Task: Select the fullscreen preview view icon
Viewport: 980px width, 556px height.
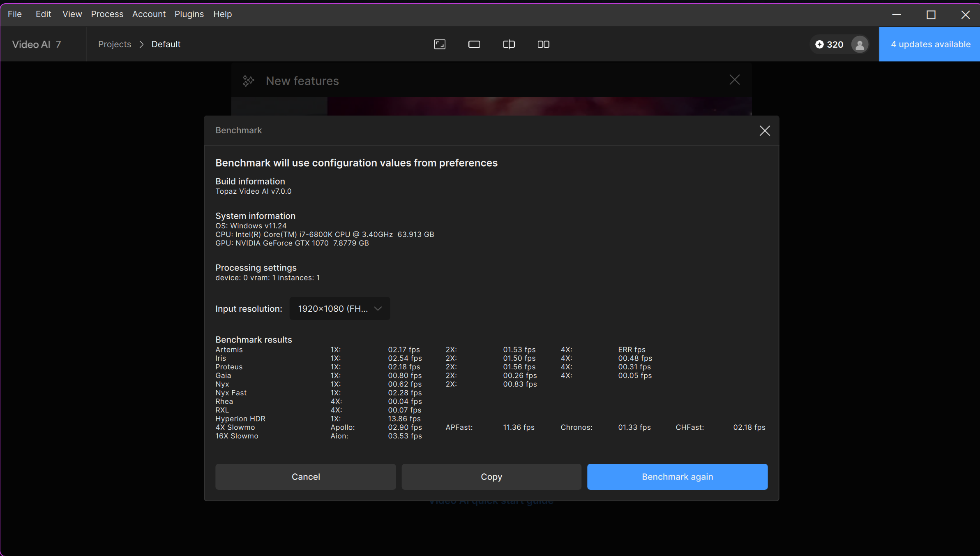Action: click(440, 44)
